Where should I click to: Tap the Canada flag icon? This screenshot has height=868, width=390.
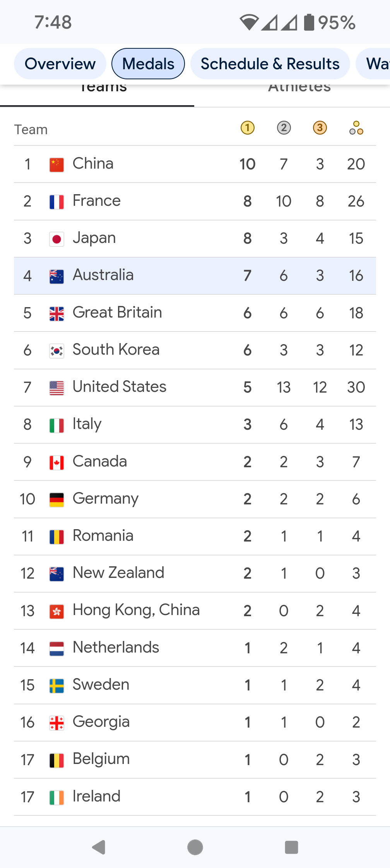coord(56,462)
